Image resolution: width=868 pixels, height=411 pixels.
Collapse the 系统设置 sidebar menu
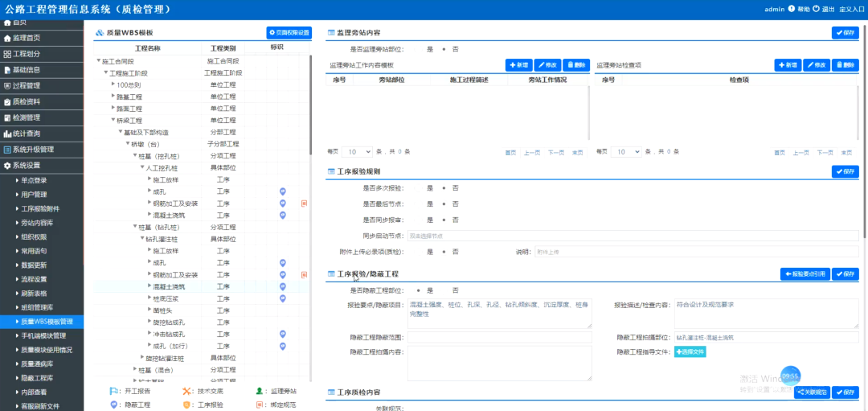click(x=42, y=166)
